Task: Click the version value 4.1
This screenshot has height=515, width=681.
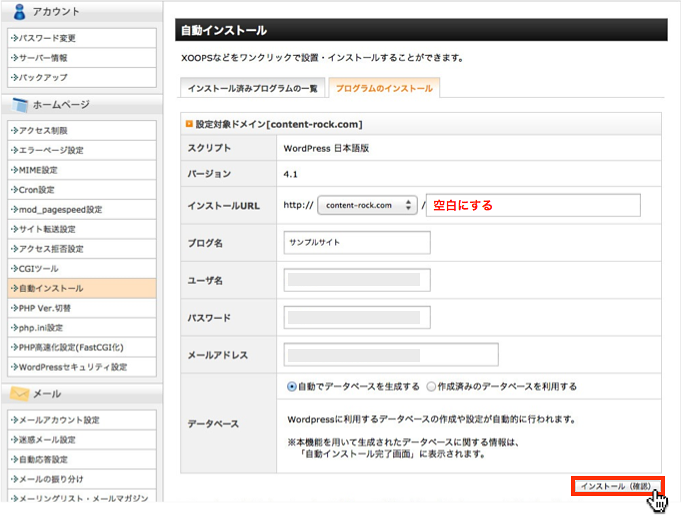Action: tap(291, 175)
